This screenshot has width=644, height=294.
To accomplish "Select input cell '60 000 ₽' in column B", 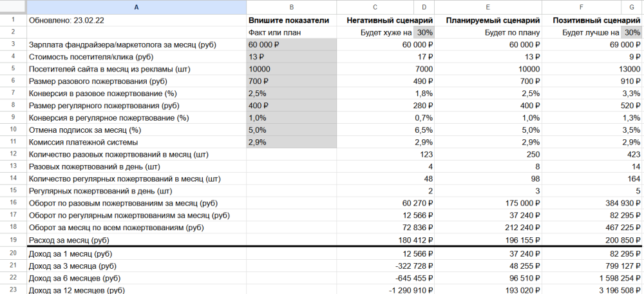I will pyautogui.click(x=292, y=45).
